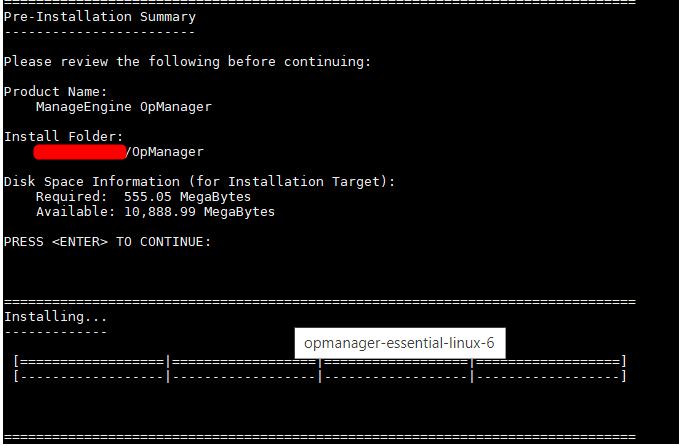Click the red redacted path bar
683x446 pixels.
[x=79, y=152]
